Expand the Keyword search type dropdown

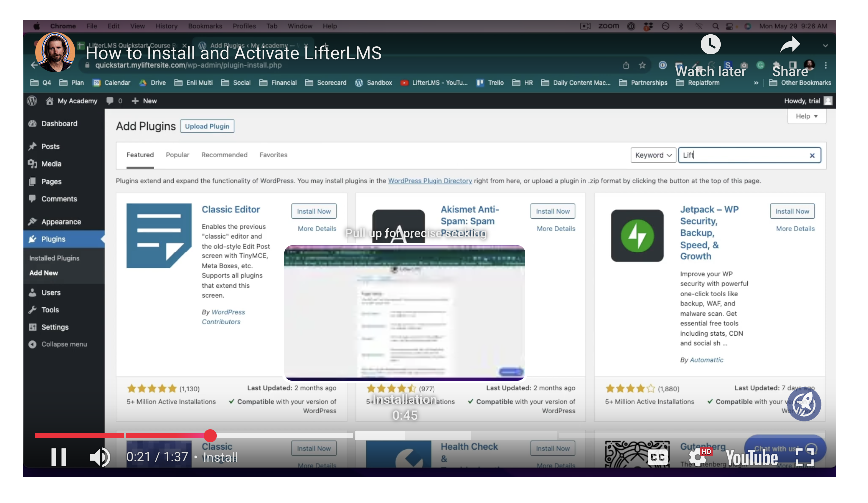(x=653, y=155)
